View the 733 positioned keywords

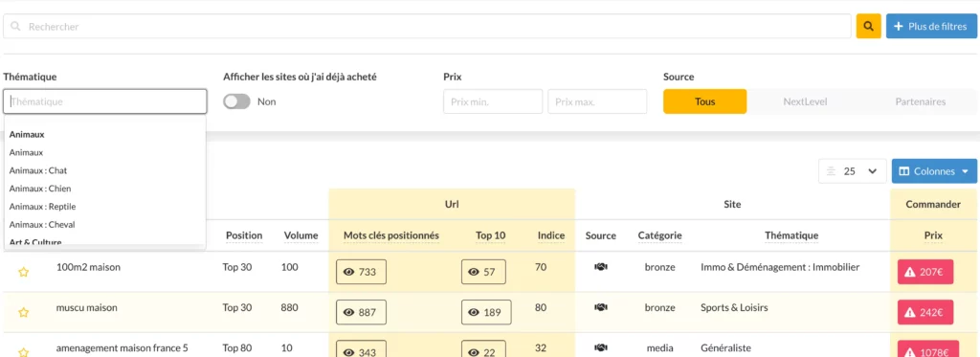tap(361, 272)
